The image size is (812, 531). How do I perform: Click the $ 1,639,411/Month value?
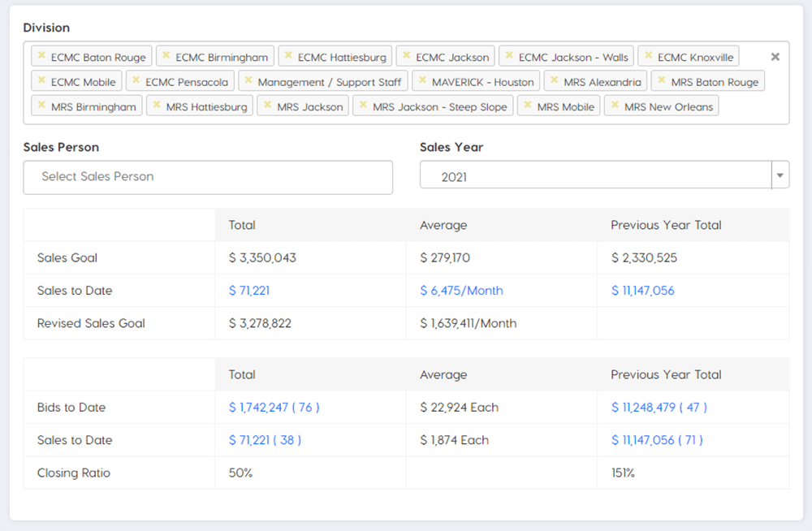tap(469, 323)
